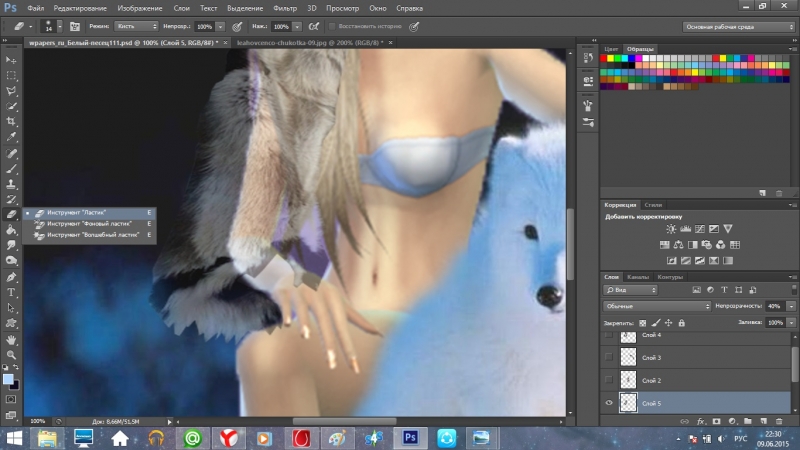Add a layer mask

(716, 421)
